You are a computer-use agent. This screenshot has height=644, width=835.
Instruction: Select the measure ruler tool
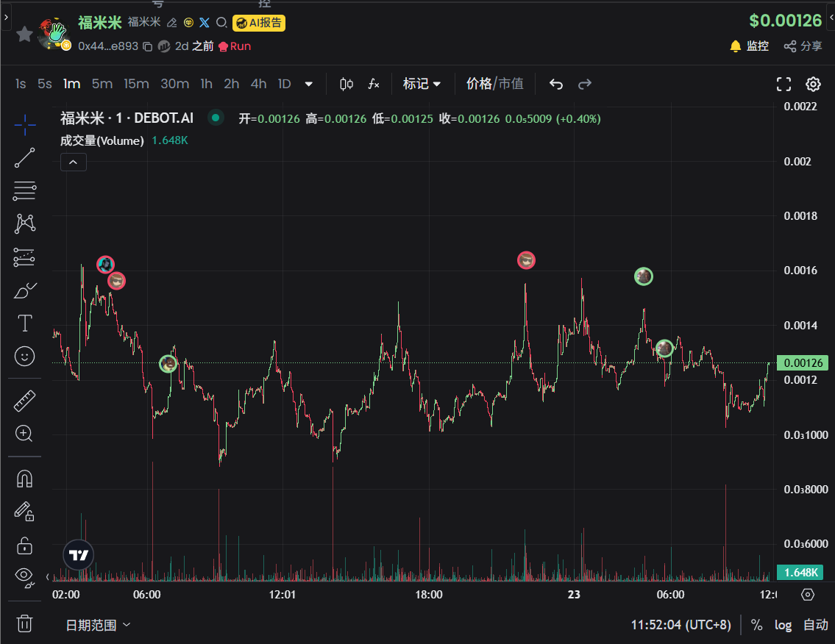click(x=24, y=400)
